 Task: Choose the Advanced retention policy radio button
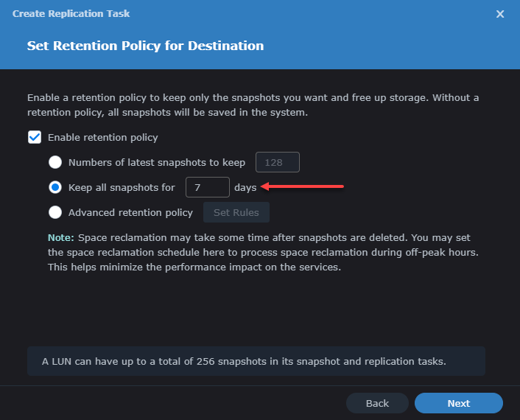click(55, 212)
